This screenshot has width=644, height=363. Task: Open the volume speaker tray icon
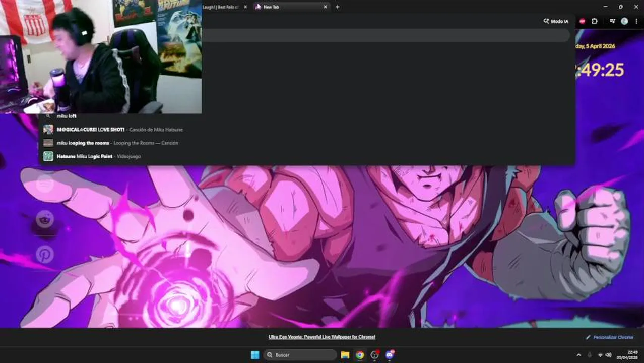(x=608, y=355)
